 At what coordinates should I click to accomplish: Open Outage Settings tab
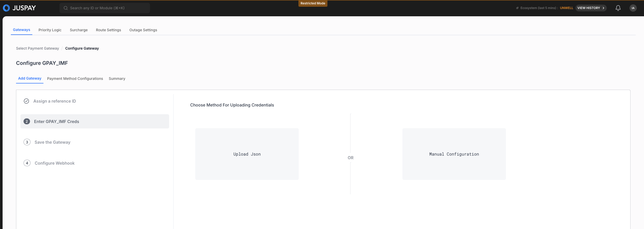coord(143,30)
